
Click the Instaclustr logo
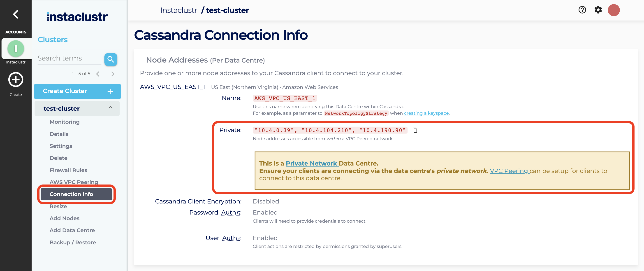pos(77,16)
